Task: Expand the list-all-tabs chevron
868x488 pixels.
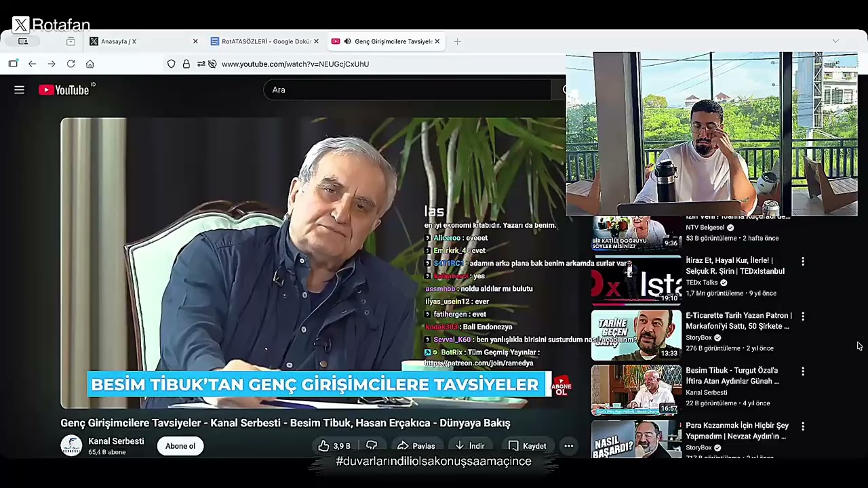Action: pyautogui.click(x=835, y=41)
